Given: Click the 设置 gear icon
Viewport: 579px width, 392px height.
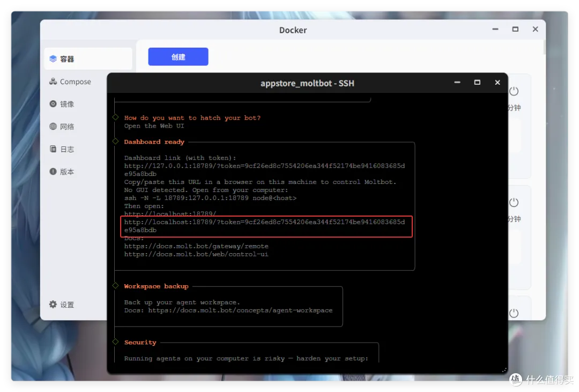Looking at the screenshot, I should 53,305.
